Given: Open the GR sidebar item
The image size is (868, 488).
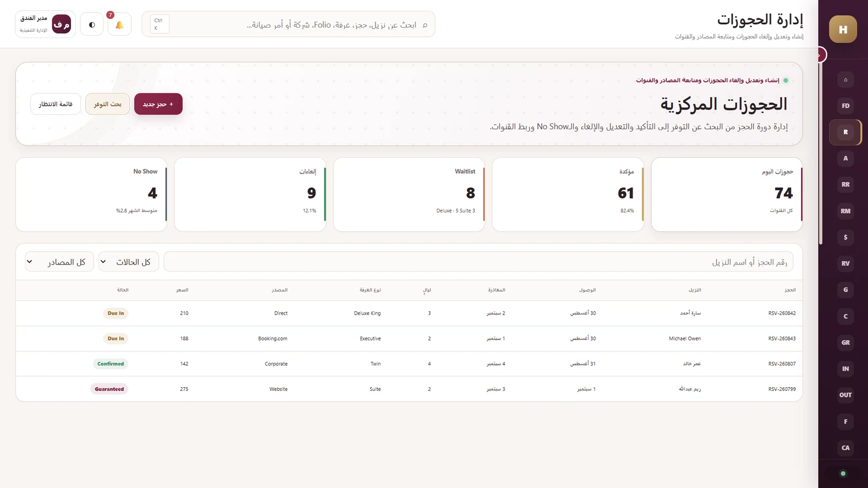Looking at the screenshot, I should coord(845,343).
